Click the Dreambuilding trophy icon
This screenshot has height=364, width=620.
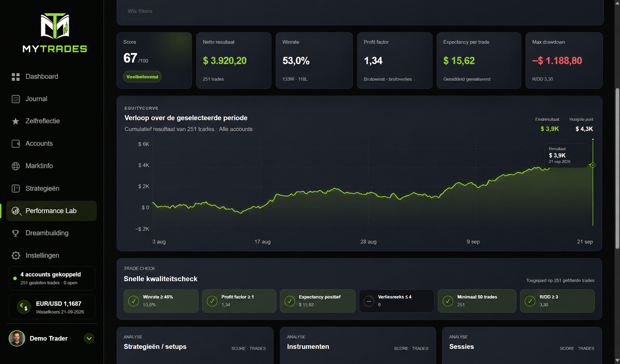pyautogui.click(x=16, y=233)
